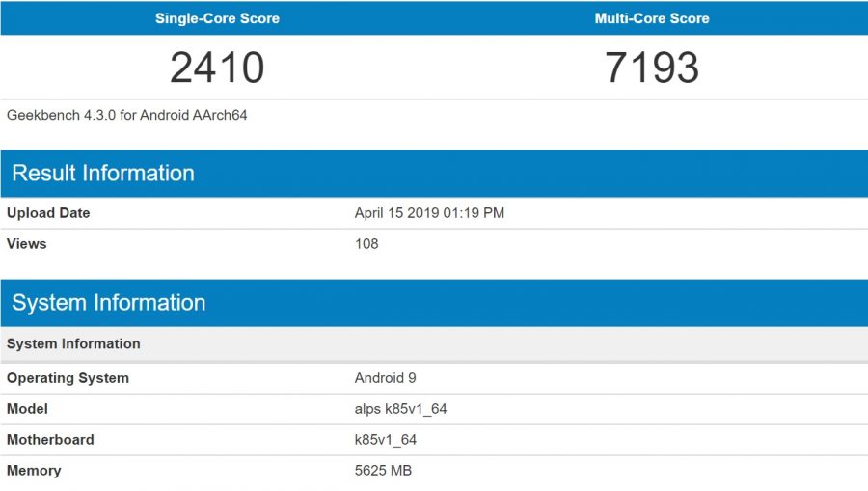Click the System Information table subheading
Image resolution: width=868 pixels, height=491 pixels.
point(73,344)
